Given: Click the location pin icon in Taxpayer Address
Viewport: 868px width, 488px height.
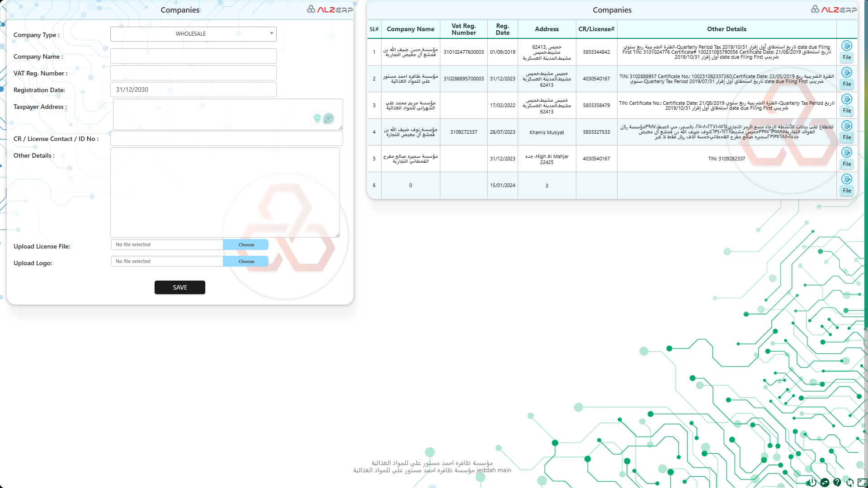Looking at the screenshot, I should pyautogui.click(x=317, y=118).
